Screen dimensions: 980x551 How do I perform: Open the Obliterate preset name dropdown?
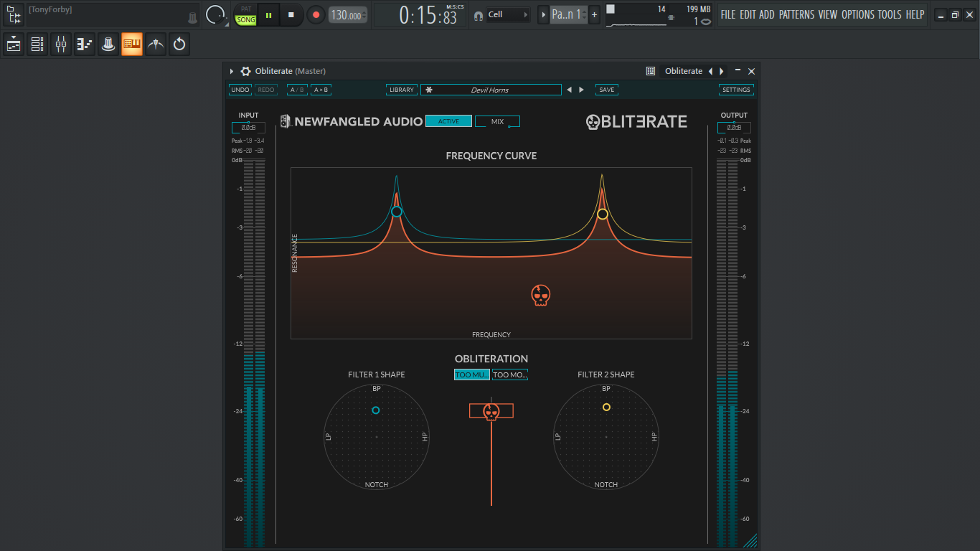click(684, 71)
